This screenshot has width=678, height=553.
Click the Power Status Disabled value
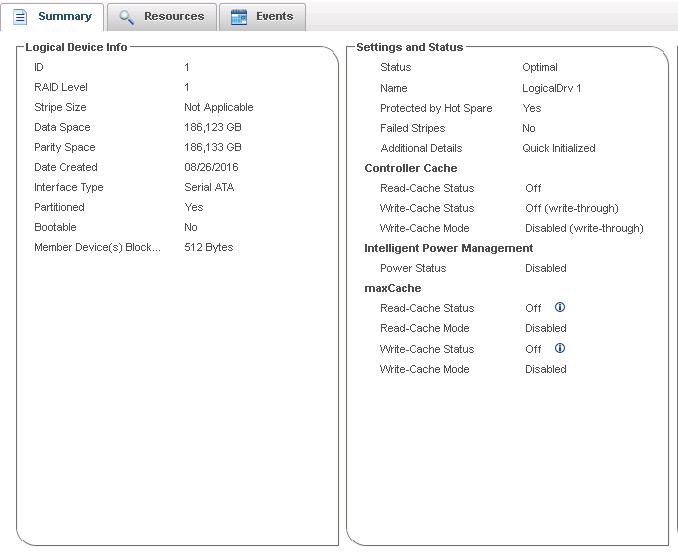(x=545, y=268)
